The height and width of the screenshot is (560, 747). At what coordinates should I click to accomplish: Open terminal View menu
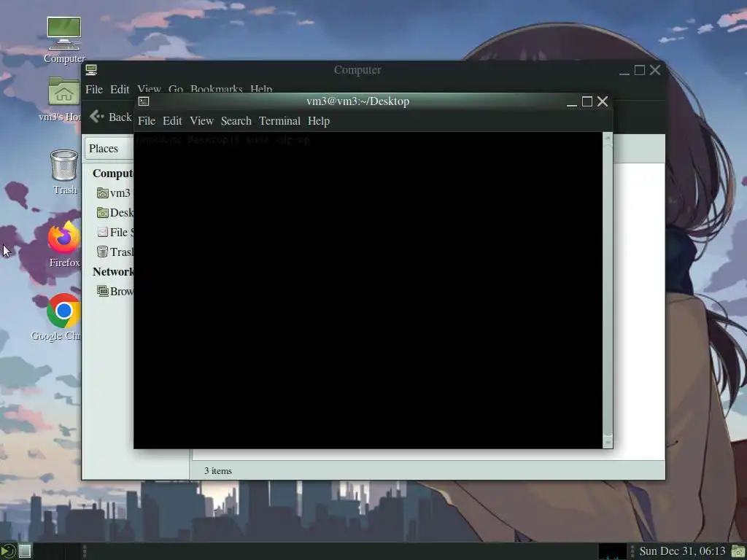click(201, 121)
